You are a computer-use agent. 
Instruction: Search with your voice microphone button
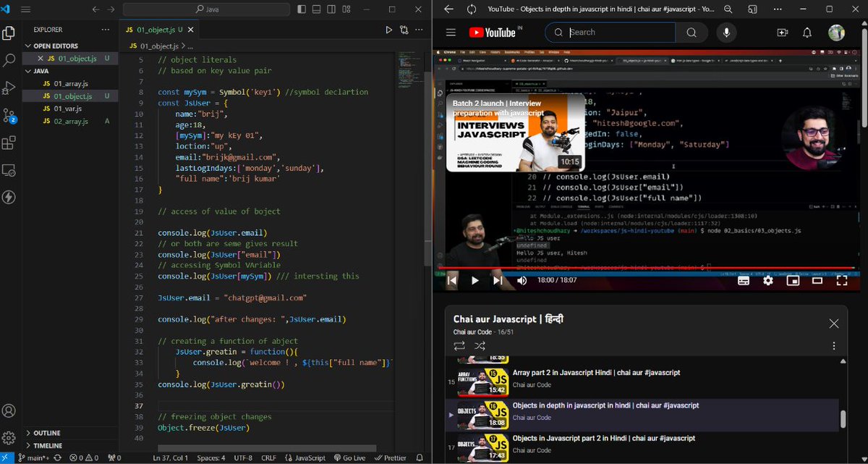726,33
